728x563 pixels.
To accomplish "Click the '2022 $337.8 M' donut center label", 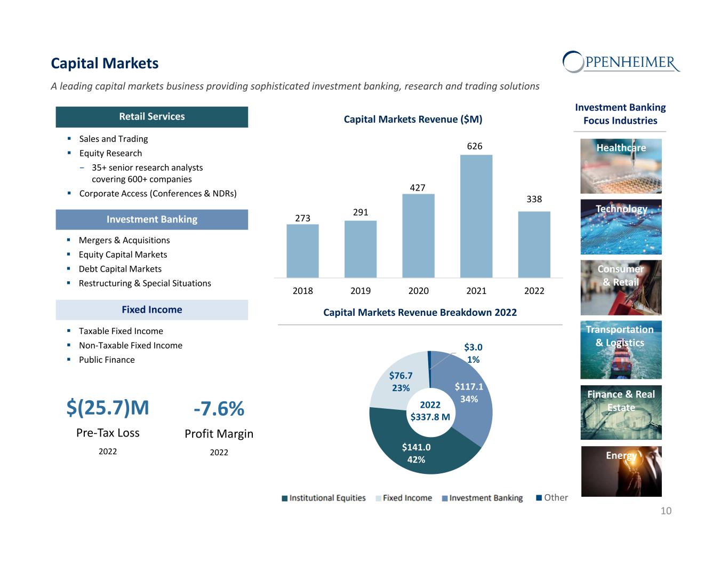I will click(x=430, y=411).
